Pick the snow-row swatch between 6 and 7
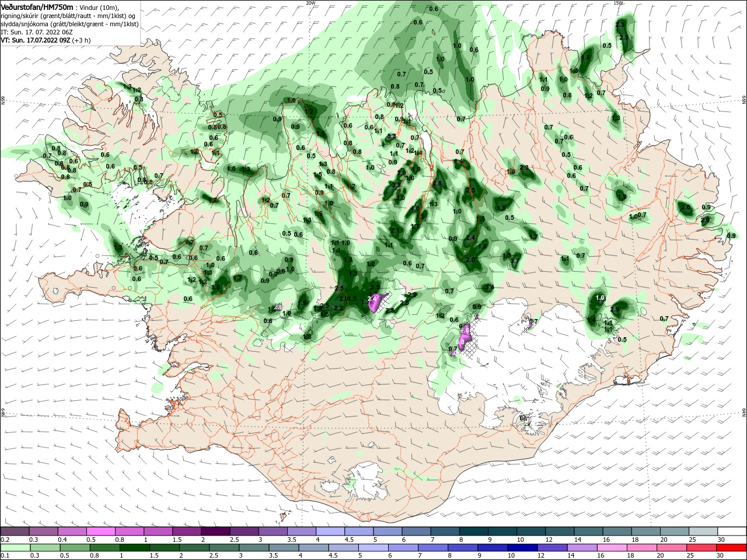Screen dimensions: 747x560 coord(417,531)
